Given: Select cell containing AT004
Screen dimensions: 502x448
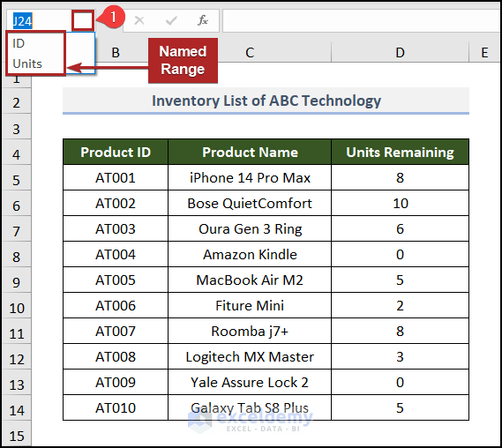Looking at the screenshot, I should point(116,254).
